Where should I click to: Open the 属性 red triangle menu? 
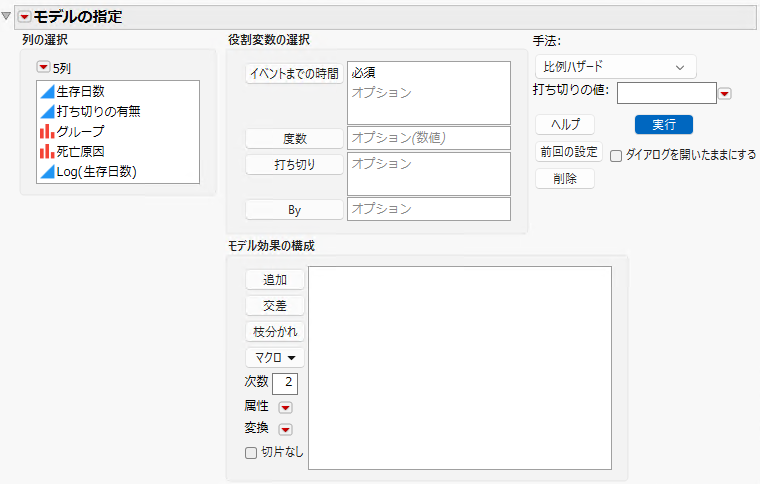point(285,407)
